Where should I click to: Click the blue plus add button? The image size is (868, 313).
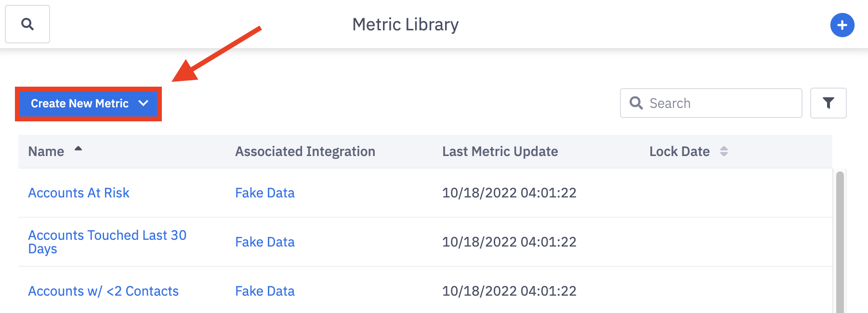point(842,25)
